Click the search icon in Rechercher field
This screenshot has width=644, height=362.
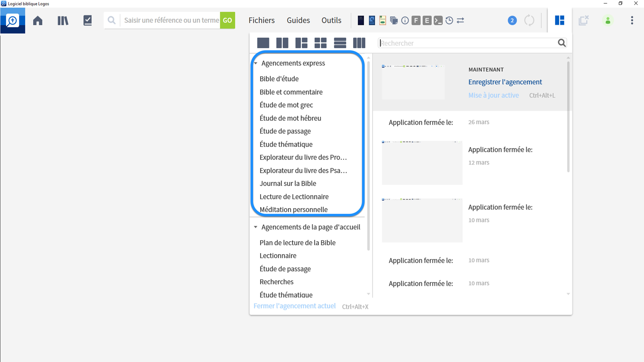561,43
